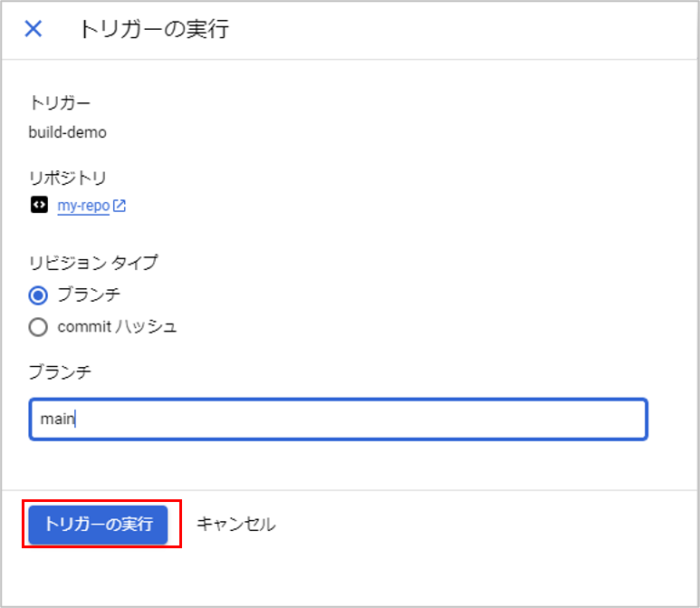Open the my-repo repository link
This screenshot has width=700, height=608.
point(82,206)
